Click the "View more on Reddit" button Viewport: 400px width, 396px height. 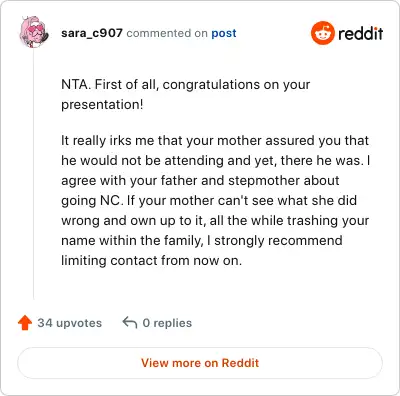click(x=200, y=363)
